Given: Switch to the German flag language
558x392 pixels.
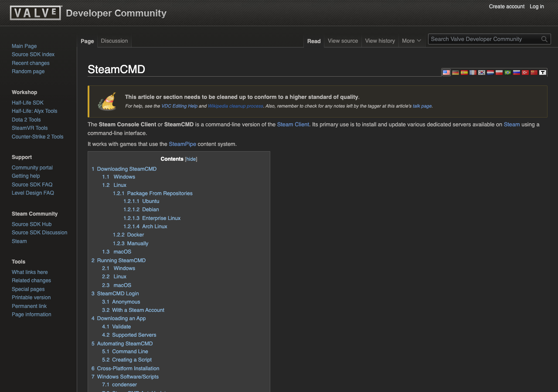Looking at the screenshot, I should 455,72.
